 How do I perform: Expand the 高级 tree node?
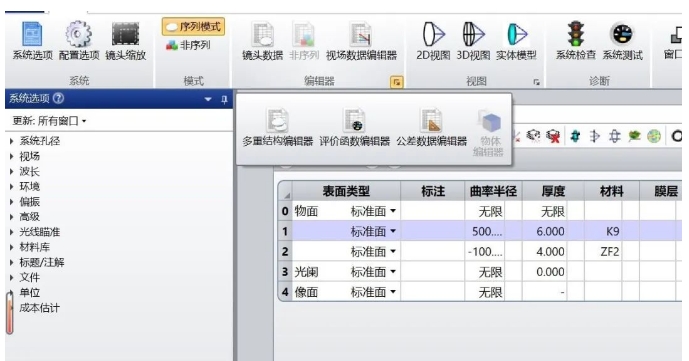[12, 217]
